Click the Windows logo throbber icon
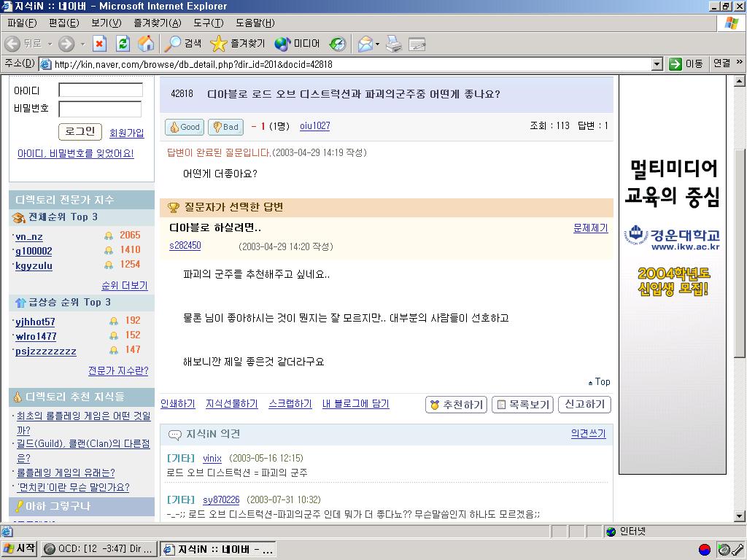 pyautogui.click(x=731, y=23)
